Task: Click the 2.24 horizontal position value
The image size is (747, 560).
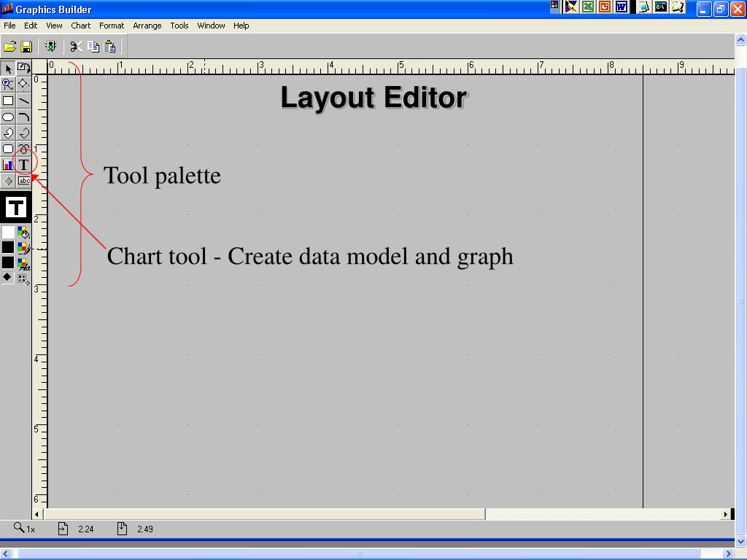Action: [x=86, y=529]
